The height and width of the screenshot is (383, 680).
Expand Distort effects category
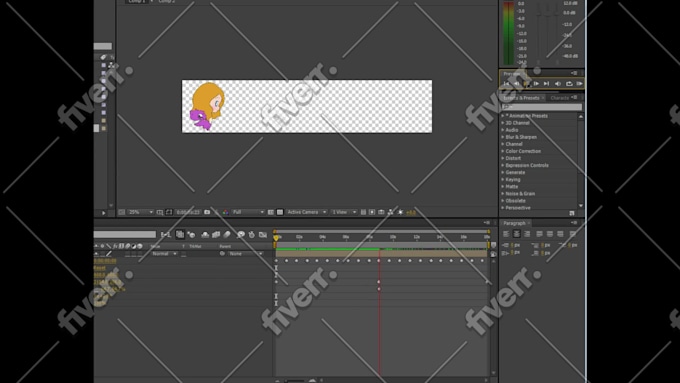click(x=503, y=158)
